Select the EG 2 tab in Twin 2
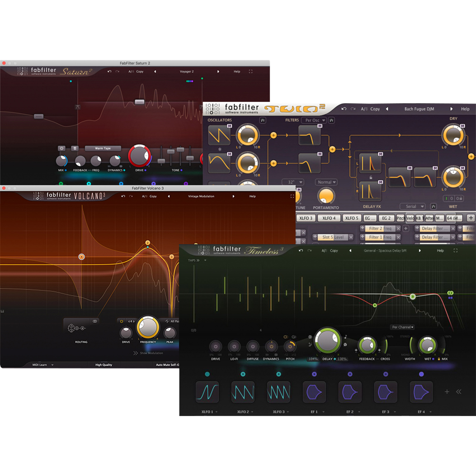 pyautogui.click(x=386, y=218)
